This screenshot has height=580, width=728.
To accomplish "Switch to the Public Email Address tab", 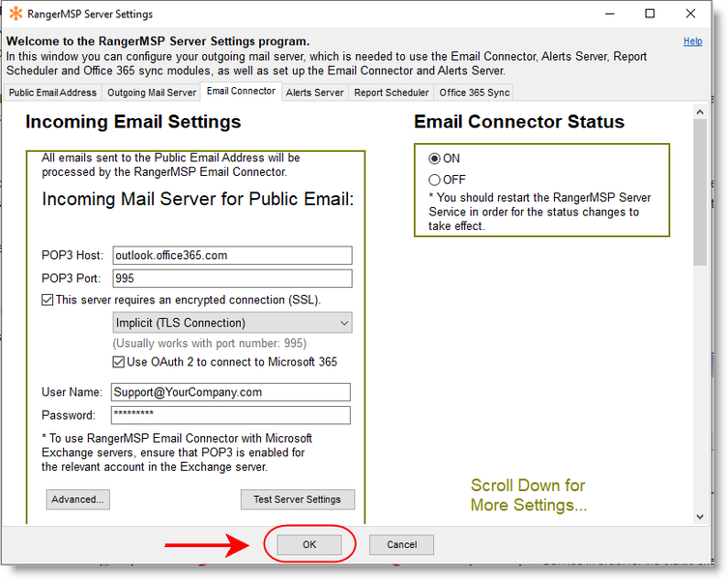I will coord(53,93).
